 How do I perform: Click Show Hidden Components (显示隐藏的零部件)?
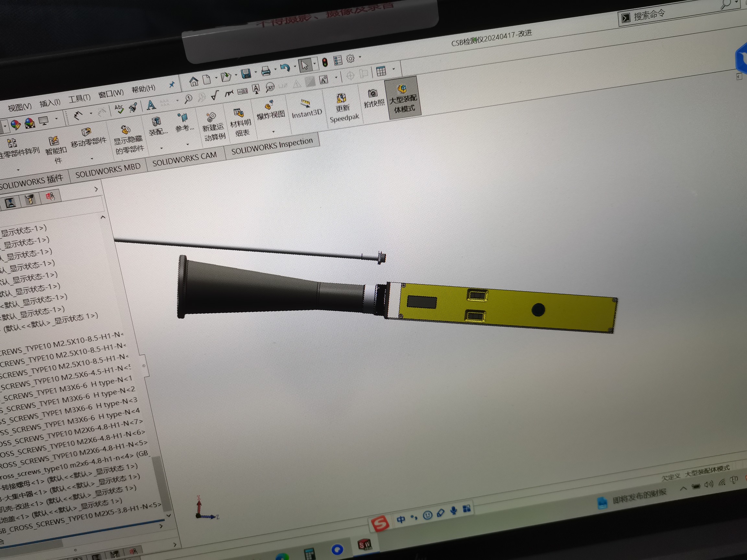point(128,140)
